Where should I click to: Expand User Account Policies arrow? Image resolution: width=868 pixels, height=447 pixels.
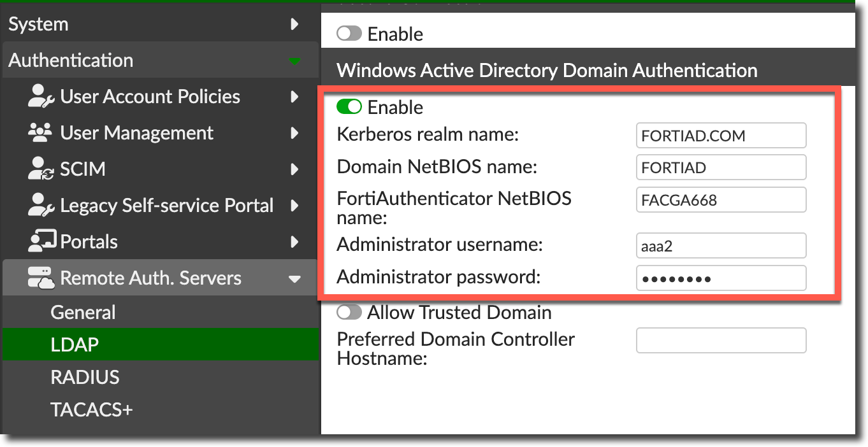294,97
